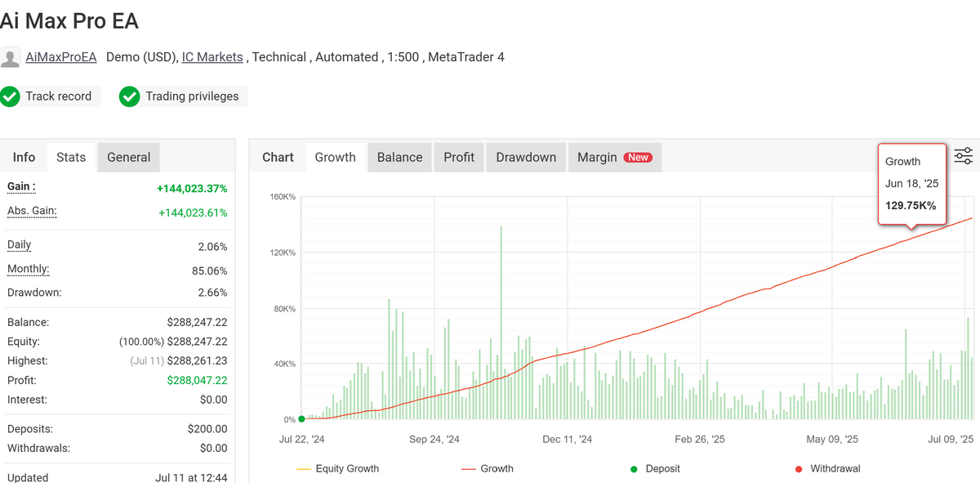The image size is (980, 483).
Task: Show the Profit chart tab
Action: point(459,158)
